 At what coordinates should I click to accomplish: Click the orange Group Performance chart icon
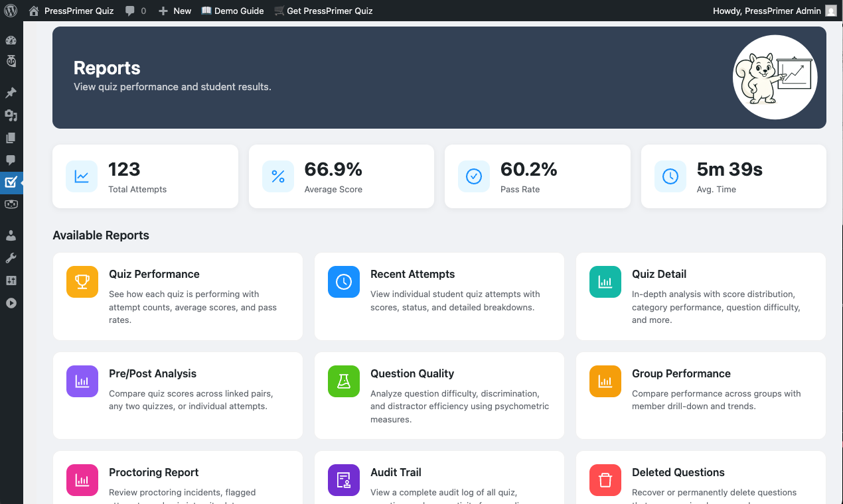point(605,381)
